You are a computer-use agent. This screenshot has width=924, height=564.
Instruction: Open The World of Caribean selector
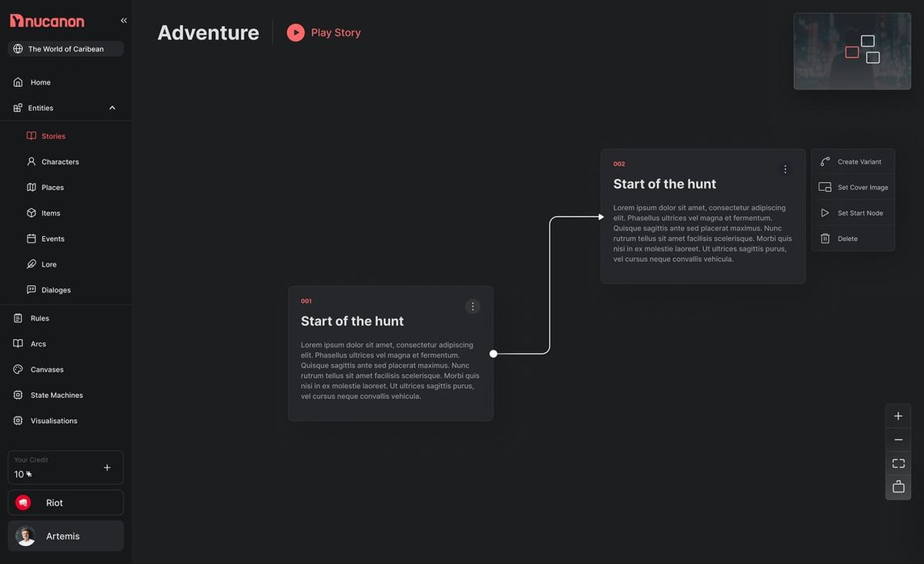(x=65, y=49)
